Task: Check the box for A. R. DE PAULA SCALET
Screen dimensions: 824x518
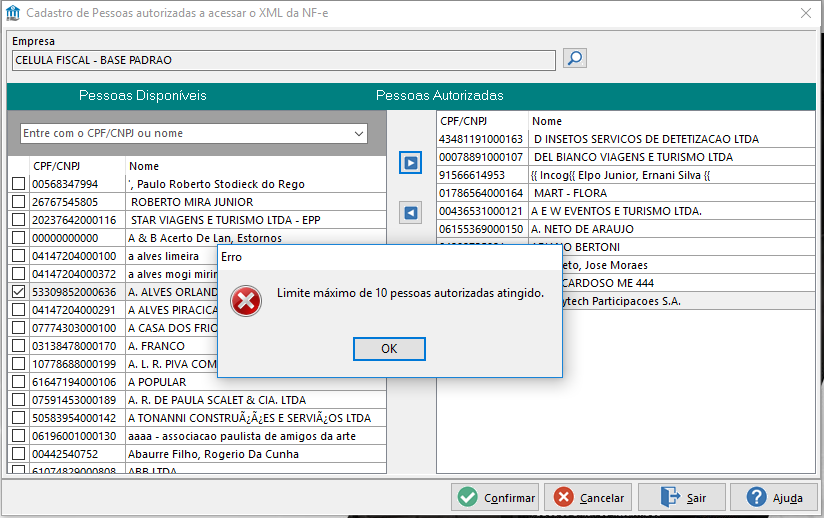Action: 18,400
